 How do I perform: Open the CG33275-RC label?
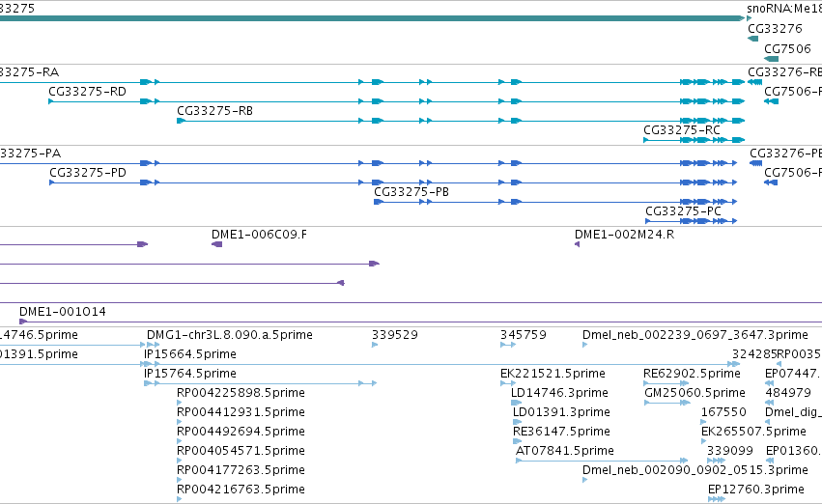click(x=682, y=130)
